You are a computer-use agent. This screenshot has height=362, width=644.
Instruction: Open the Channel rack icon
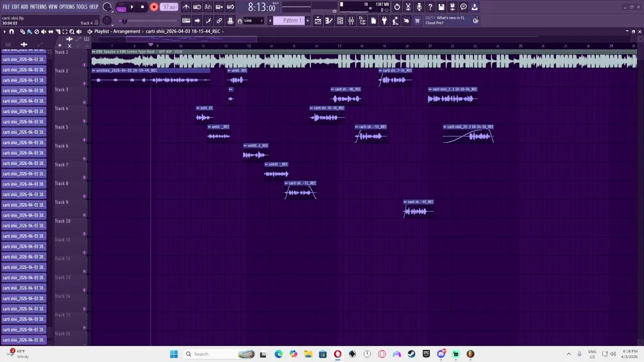[340, 21]
